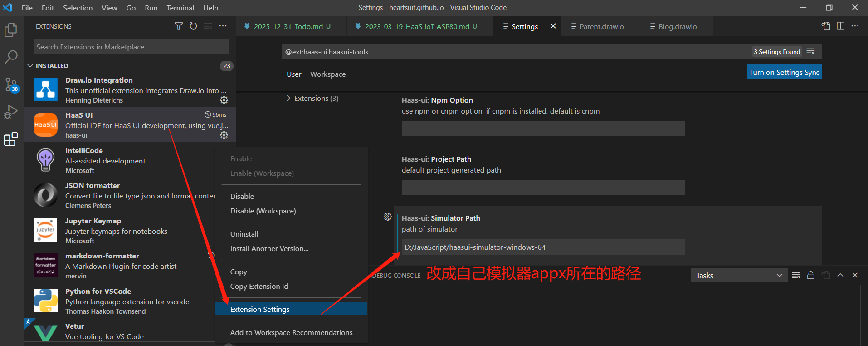Open gear for Simulator Path setting

point(388,217)
